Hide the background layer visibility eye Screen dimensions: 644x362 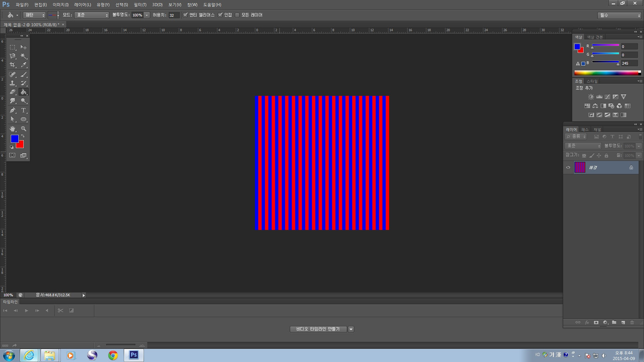(x=568, y=167)
